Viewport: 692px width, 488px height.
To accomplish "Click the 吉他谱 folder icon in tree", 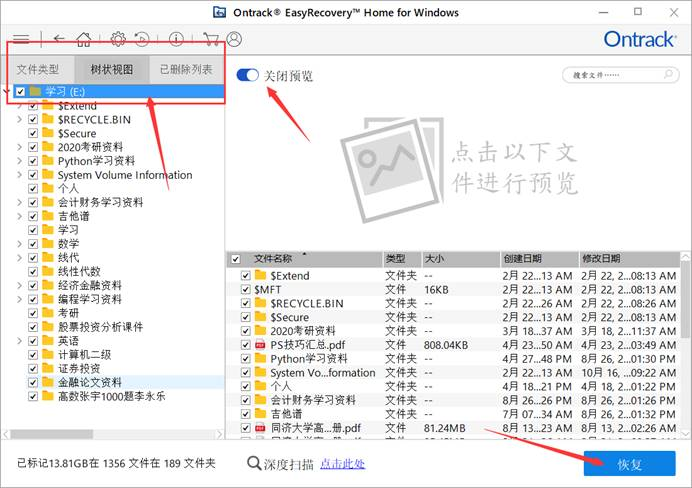I will click(48, 216).
